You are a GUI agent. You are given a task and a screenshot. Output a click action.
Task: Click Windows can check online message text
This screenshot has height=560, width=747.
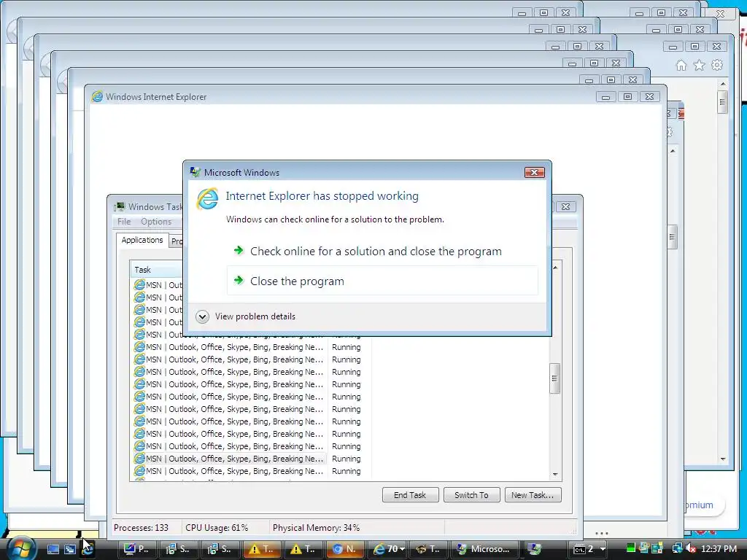(335, 219)
